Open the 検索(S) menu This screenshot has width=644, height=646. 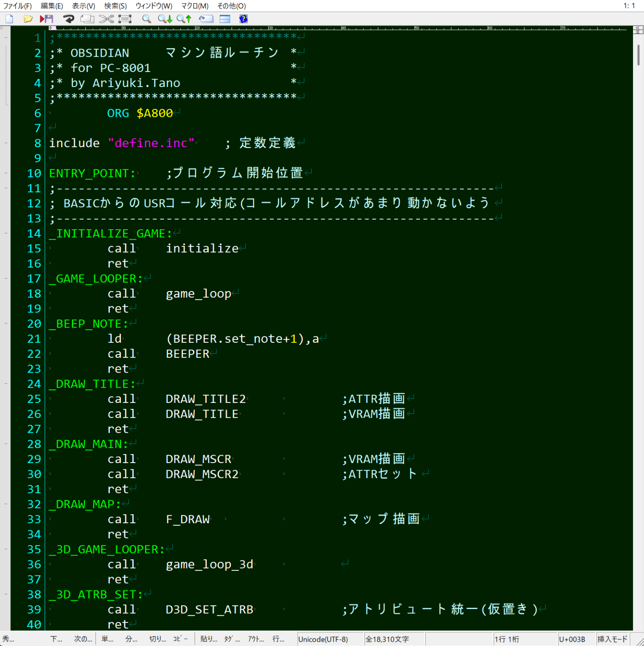point(114,6)
